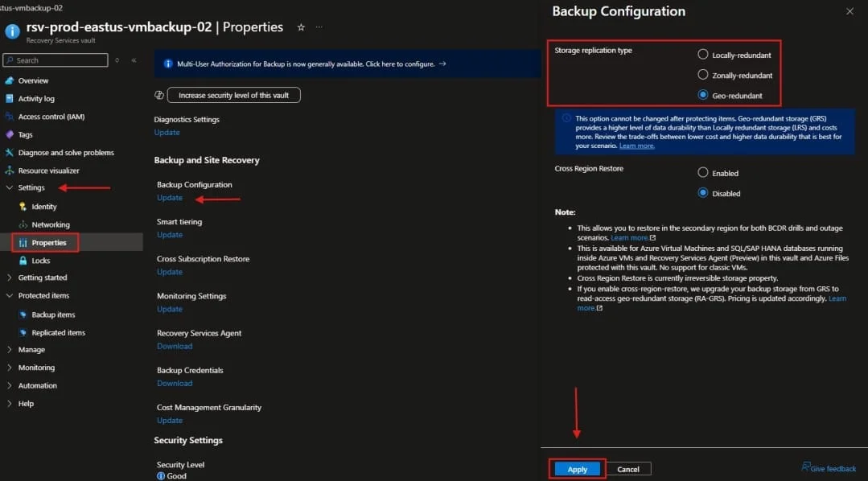Image resolution: width=868 pixels, height=481 pixels.
Task: Select Geo-redundant storage replication
Action: pos(702,95)
